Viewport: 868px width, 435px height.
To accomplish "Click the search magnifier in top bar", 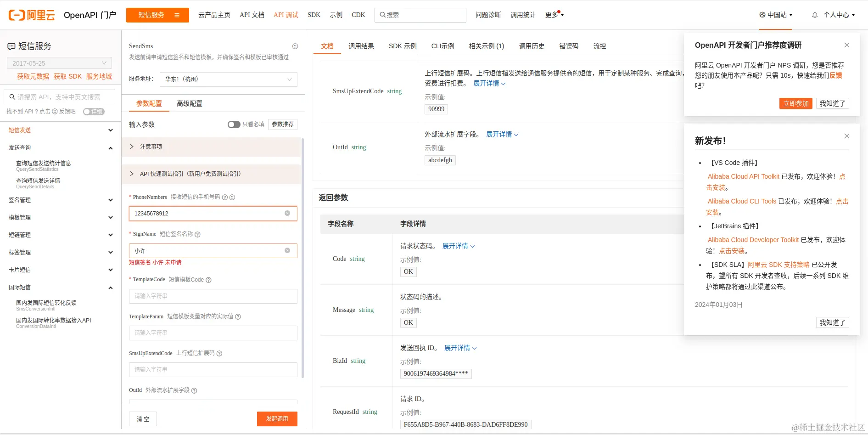I will coord(382,15).
